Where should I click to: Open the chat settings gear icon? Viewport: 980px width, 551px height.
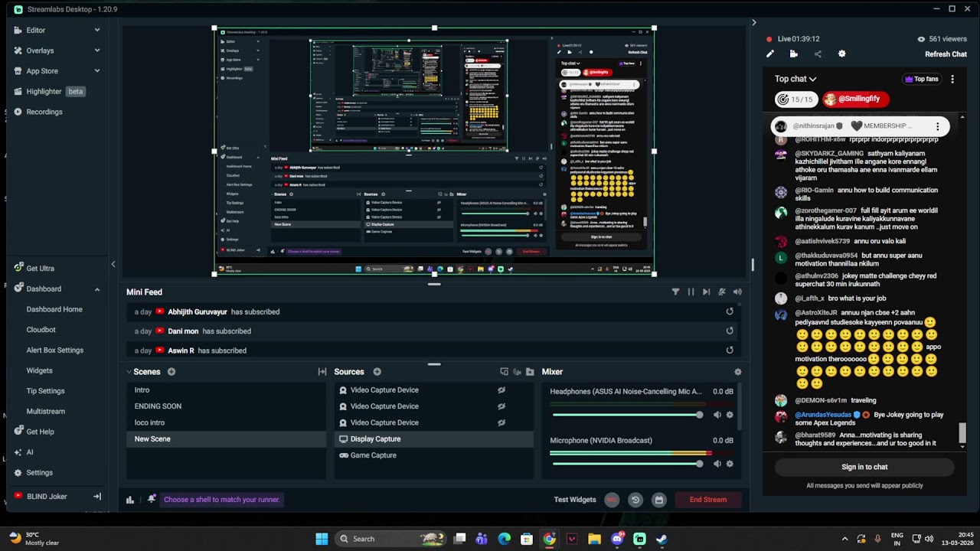(x=842, y=54)
